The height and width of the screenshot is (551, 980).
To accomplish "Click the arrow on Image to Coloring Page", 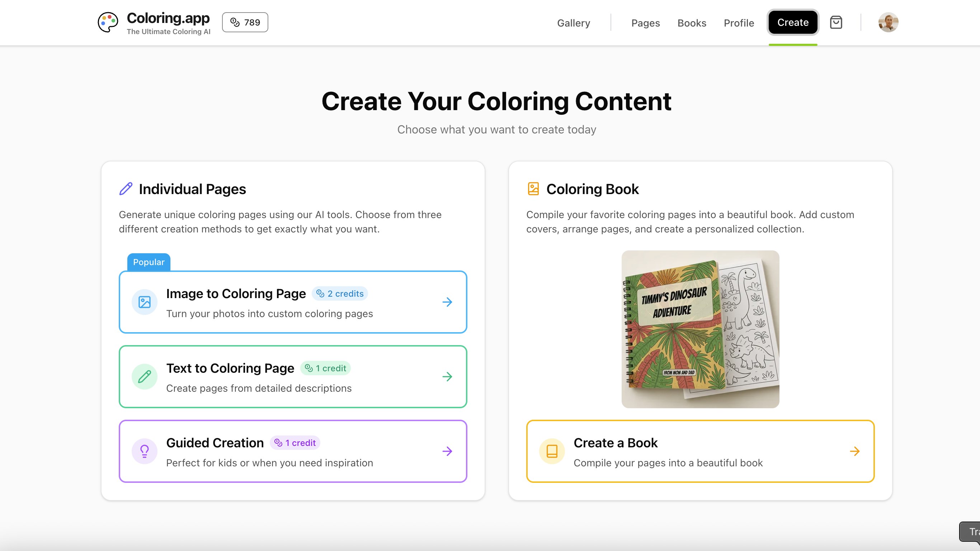I will point(447,302).
